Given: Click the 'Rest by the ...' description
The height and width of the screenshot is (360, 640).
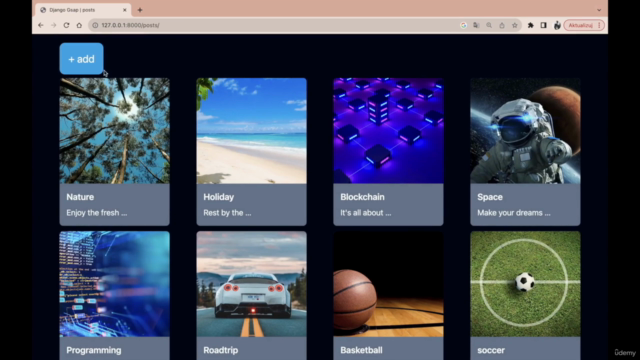Looking at the screenshot, I should [x=227, y=213].
